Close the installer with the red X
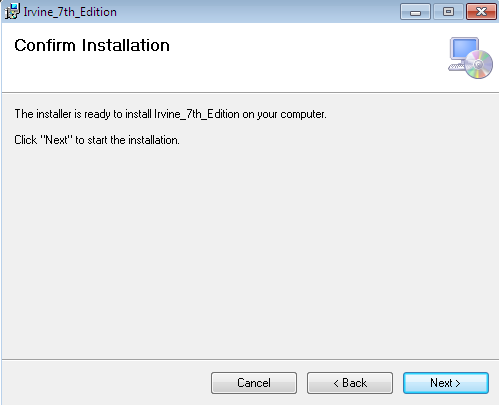 (481, 12)
